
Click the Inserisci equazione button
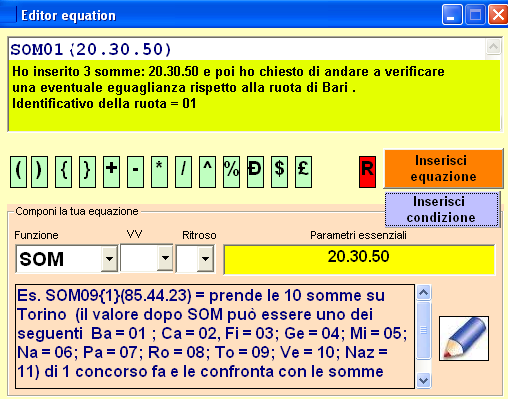[x=443, y=169]
